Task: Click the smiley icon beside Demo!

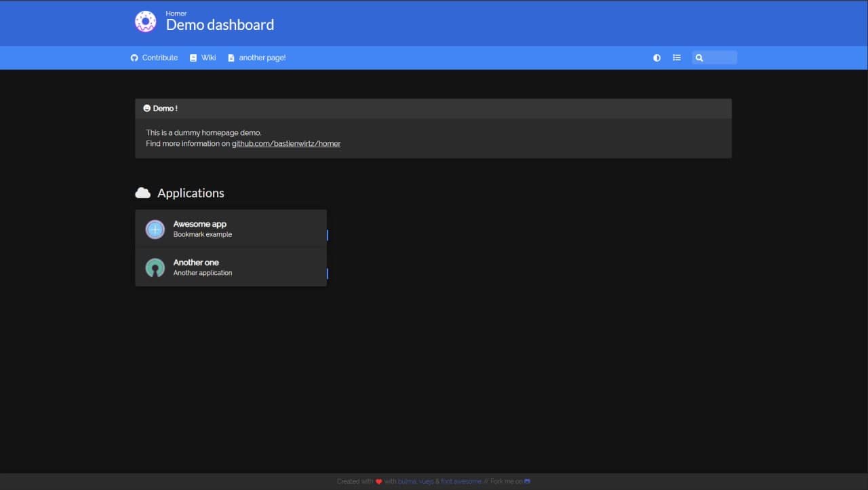Action: tap(147, 109)
